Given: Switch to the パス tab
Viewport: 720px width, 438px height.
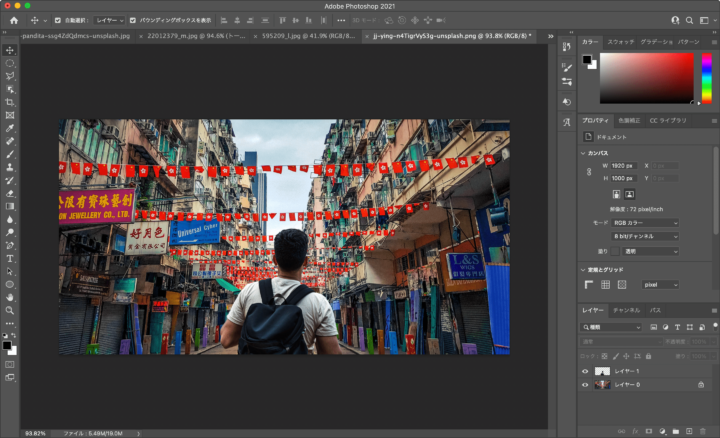Looking at the screenshot, I should [x=655, y=310].
